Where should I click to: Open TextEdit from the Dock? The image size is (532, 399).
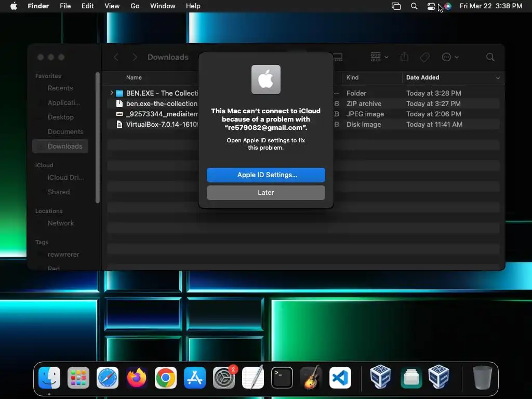[253, 378]
